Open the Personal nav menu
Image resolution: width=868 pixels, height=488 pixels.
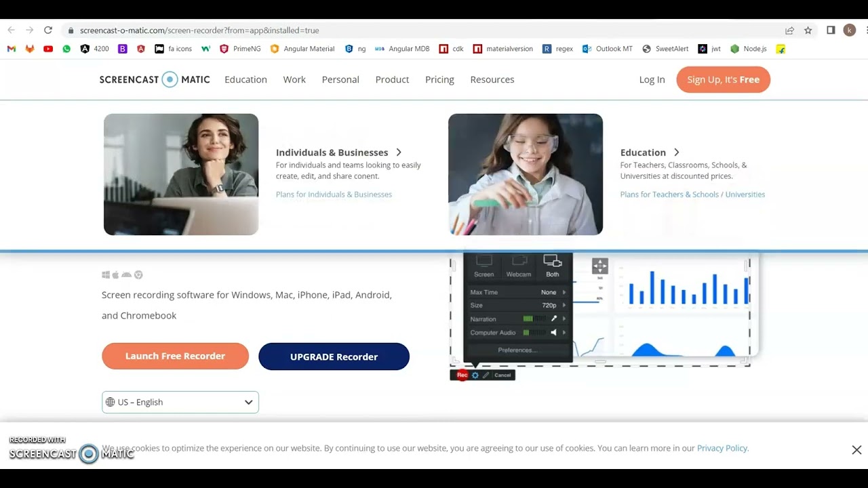(x=340, y=79)
